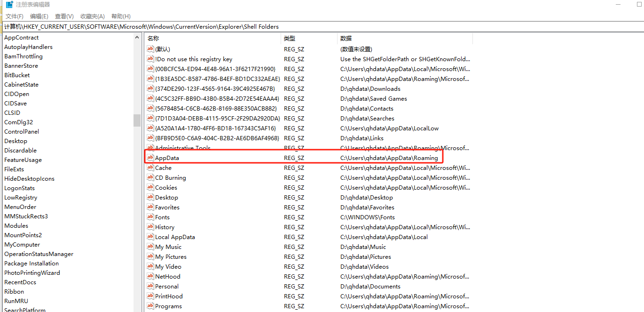The height and width of the screenshot is (312, 644).
Task: Click the Registry Editor app icon in title bar
Action: coord(9,5)
